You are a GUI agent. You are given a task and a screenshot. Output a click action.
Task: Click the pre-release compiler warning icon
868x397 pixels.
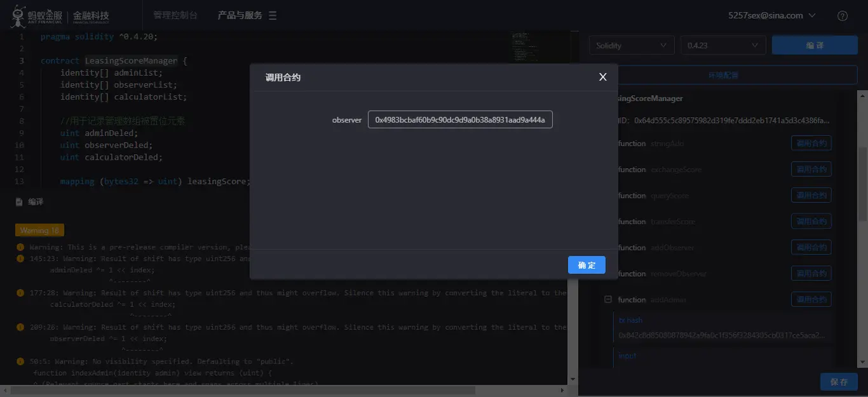(20, 247)
